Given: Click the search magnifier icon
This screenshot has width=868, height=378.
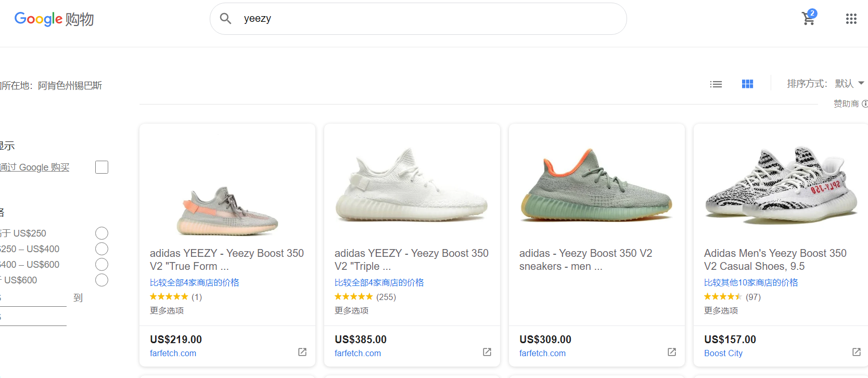Looking at the screenshot, I should [225, 19].
